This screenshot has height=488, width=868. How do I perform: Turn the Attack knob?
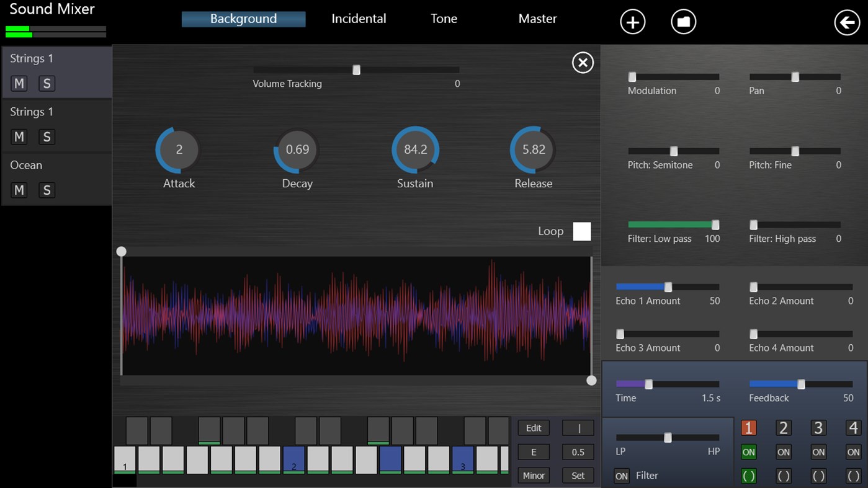(178, 149)
